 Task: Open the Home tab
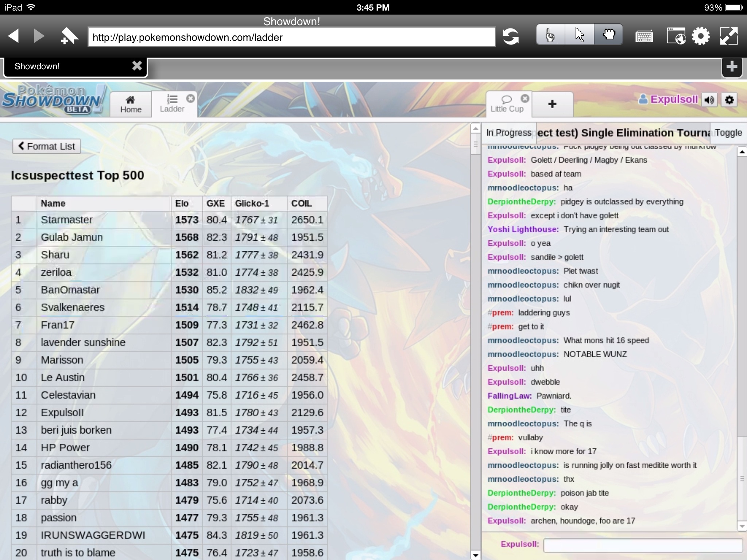coord(131,104)
